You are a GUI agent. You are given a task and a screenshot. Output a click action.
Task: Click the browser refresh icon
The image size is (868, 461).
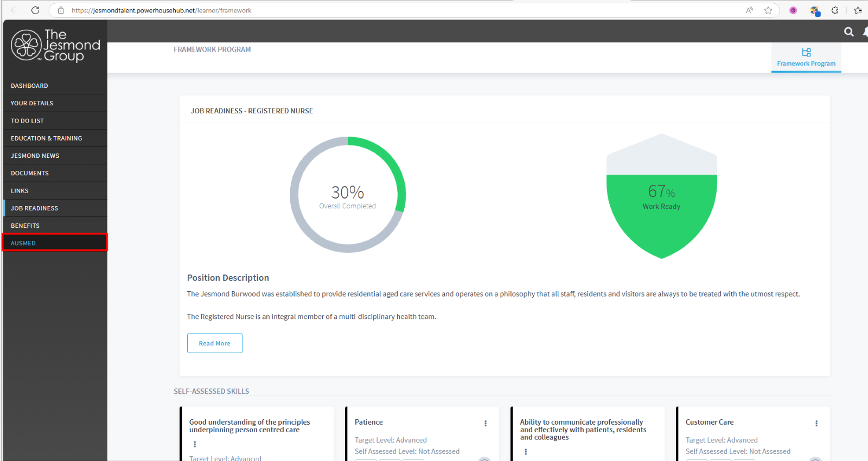click(35, 10)
